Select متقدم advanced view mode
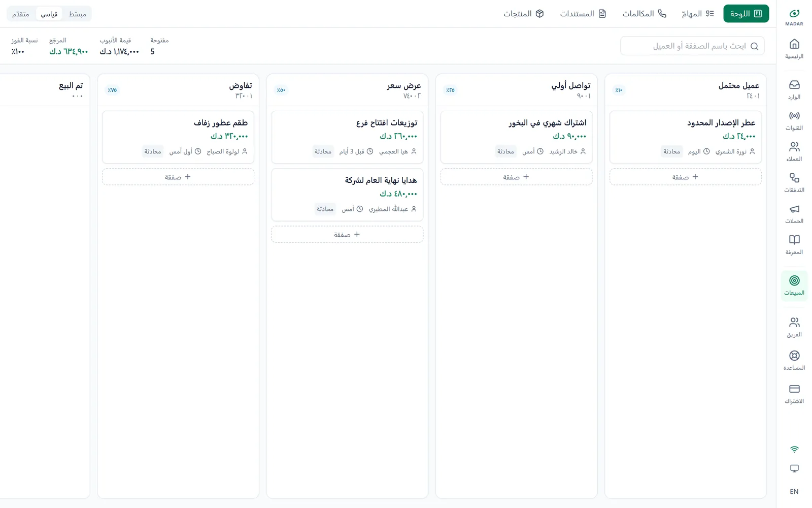 tap(21, 14)
